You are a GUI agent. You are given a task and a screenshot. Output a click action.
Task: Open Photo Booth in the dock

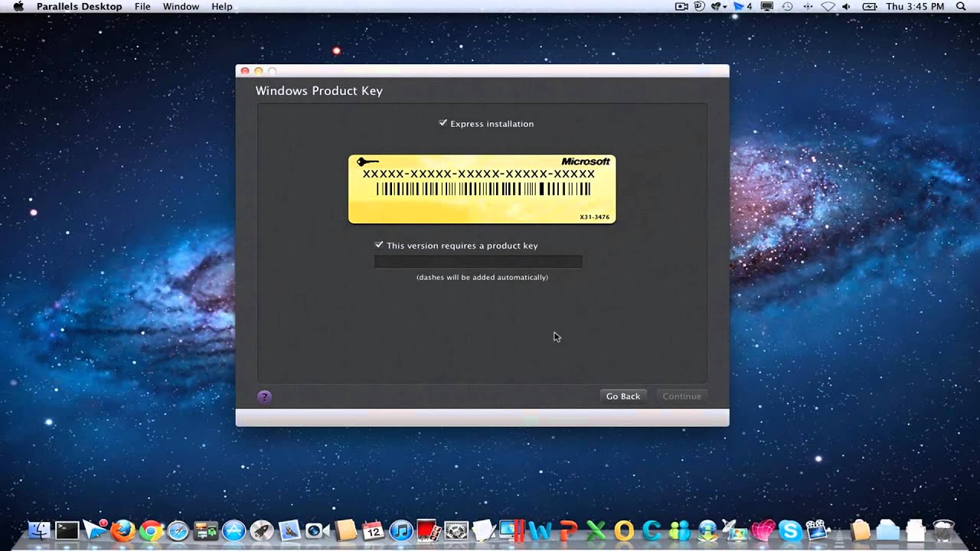(428, 530)
